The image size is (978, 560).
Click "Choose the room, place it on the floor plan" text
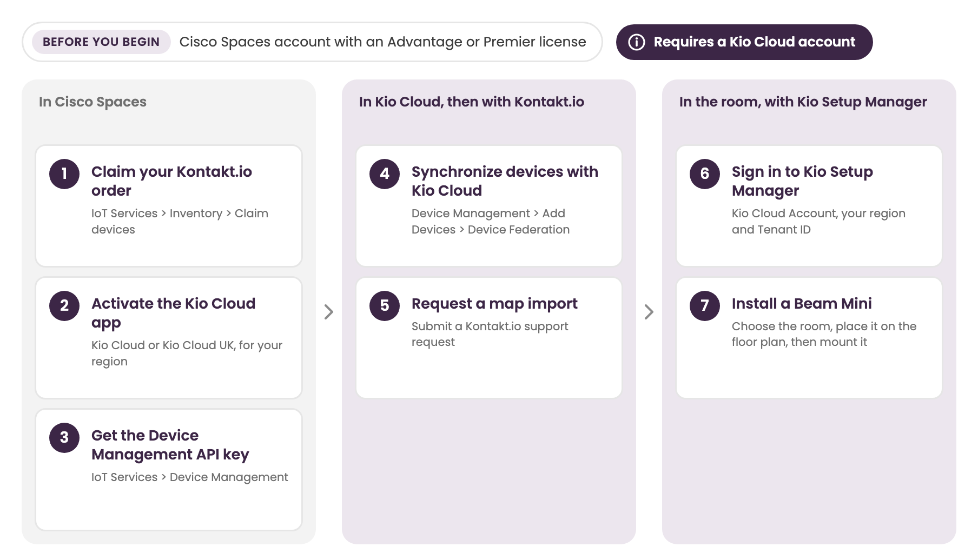pos(824,334)
